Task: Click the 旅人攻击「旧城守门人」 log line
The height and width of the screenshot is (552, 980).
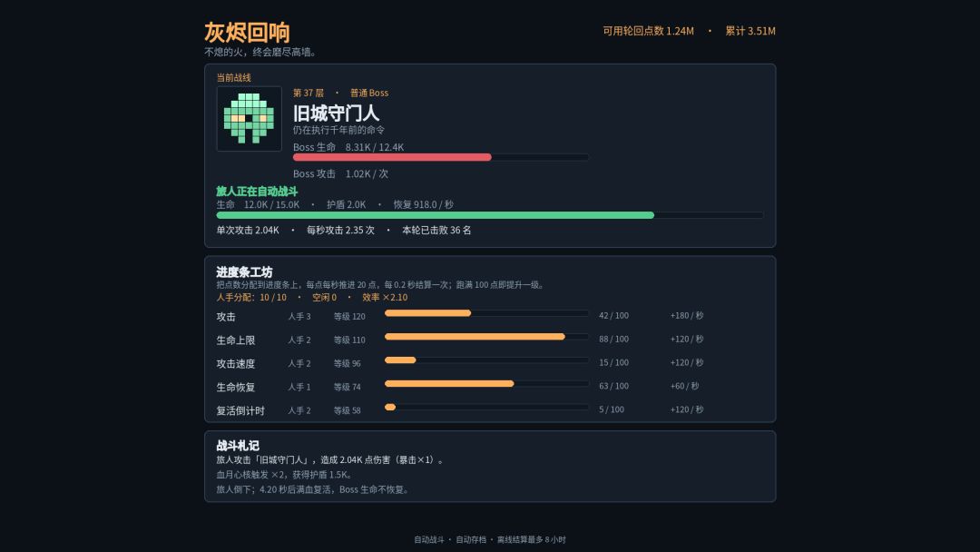Action: (x=330, y=460)
